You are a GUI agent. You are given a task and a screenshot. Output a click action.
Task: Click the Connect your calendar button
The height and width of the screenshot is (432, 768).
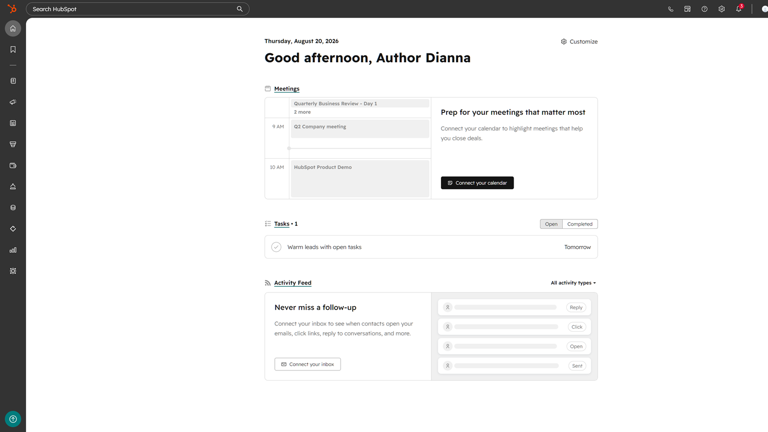pyautogui.click(x=477, y=183)
